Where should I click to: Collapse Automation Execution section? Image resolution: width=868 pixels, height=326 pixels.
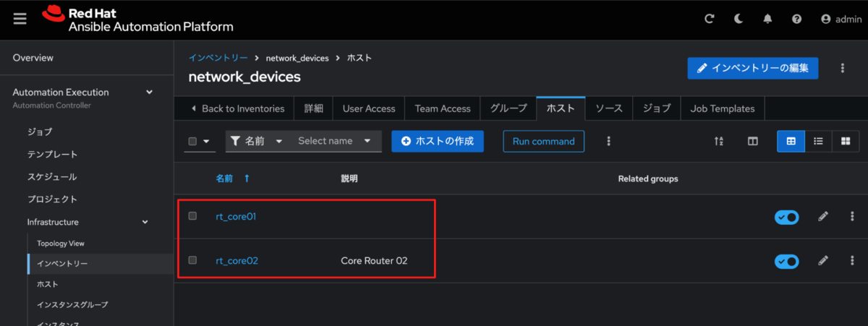pyautogui.click(x=150, y=93)
